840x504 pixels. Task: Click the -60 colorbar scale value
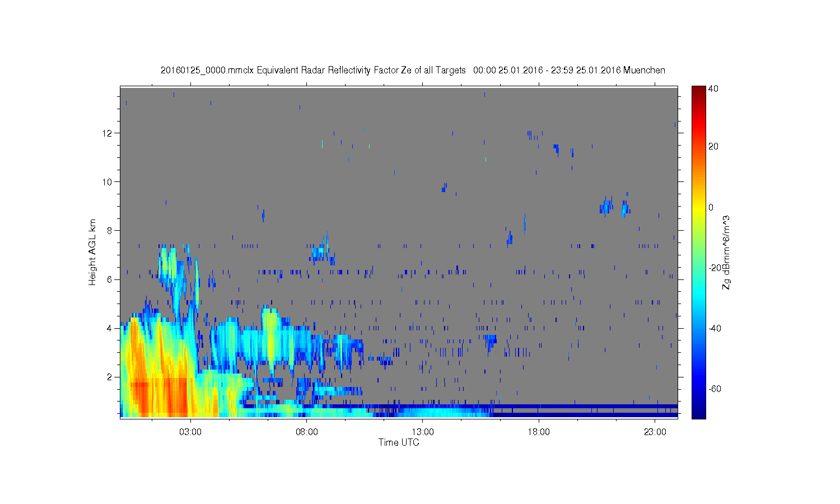coord(715,389)
